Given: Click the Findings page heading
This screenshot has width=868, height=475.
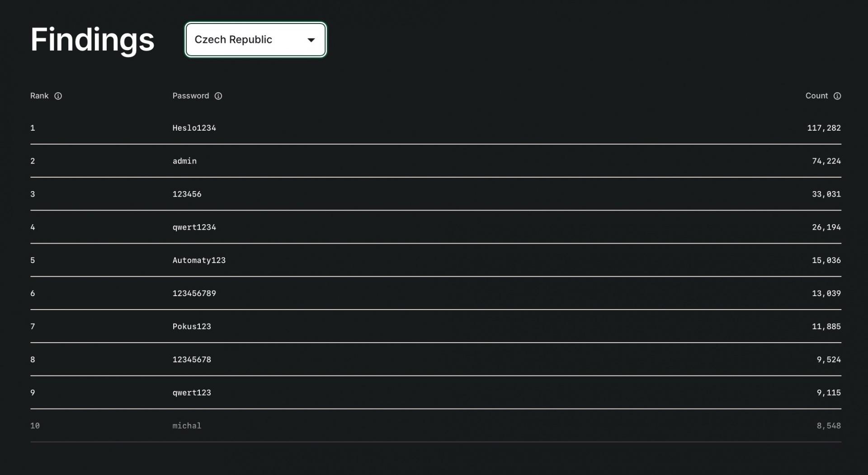Looking at the screenshot, I should click(92, 40).
